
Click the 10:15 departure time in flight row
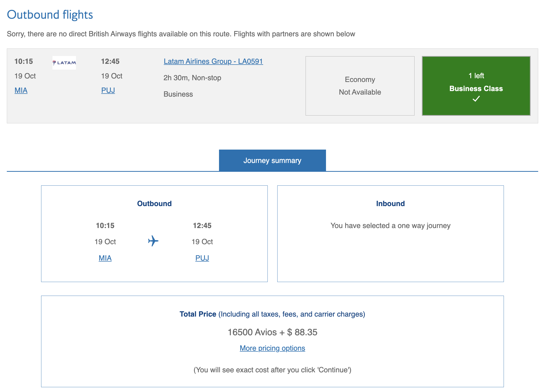(x=24, y=61)
